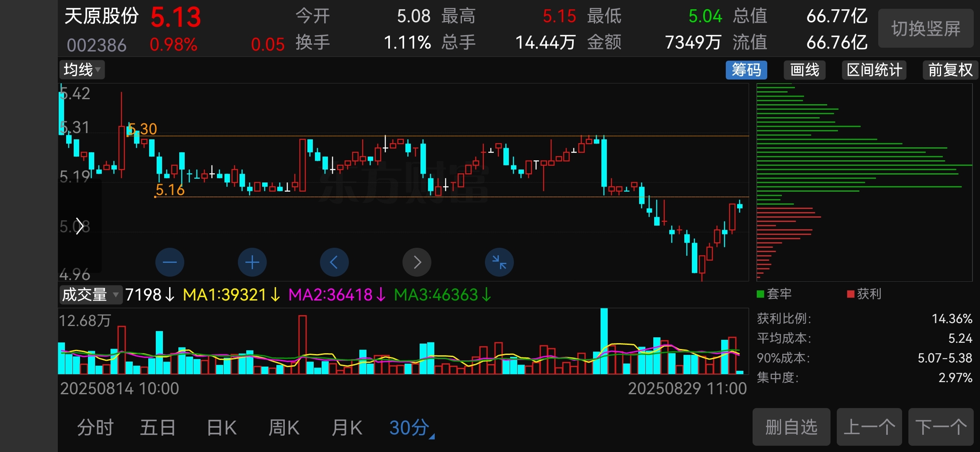Switch to the 分时 tab
This screenshot has height=452, width=980.
click(x=95, y=428)
